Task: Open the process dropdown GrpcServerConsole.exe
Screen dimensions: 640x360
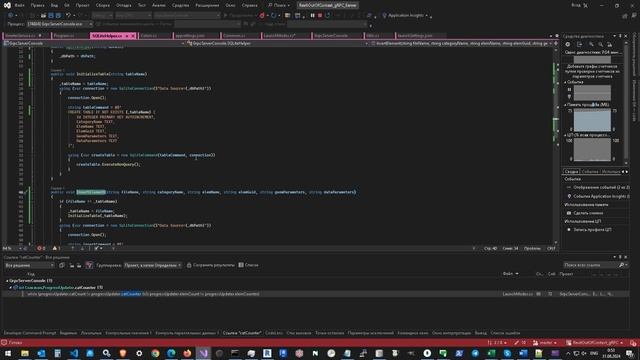Action: tap(60, 24)
